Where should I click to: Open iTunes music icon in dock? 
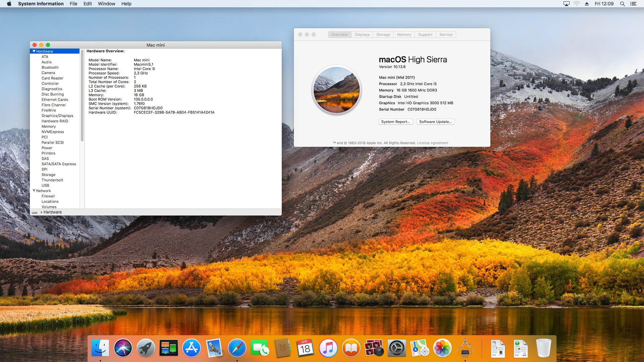point(328,348)
